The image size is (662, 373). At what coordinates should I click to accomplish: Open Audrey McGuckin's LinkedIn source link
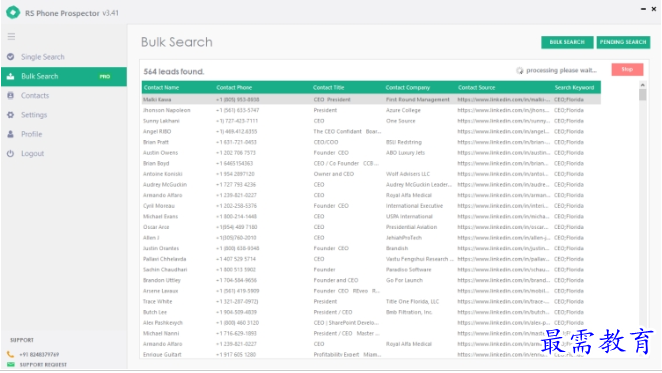point(503,185)
